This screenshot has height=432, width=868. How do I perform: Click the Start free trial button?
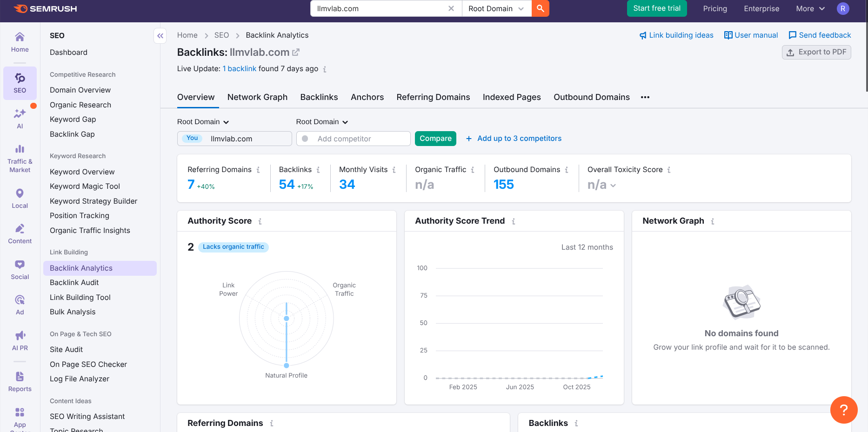click(657, 8)
